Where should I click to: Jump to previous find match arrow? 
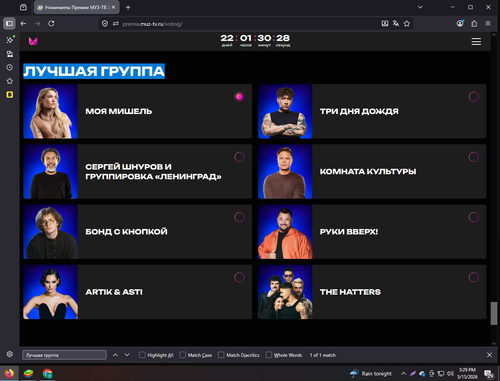pyautogui.click(x=115, y=355)
